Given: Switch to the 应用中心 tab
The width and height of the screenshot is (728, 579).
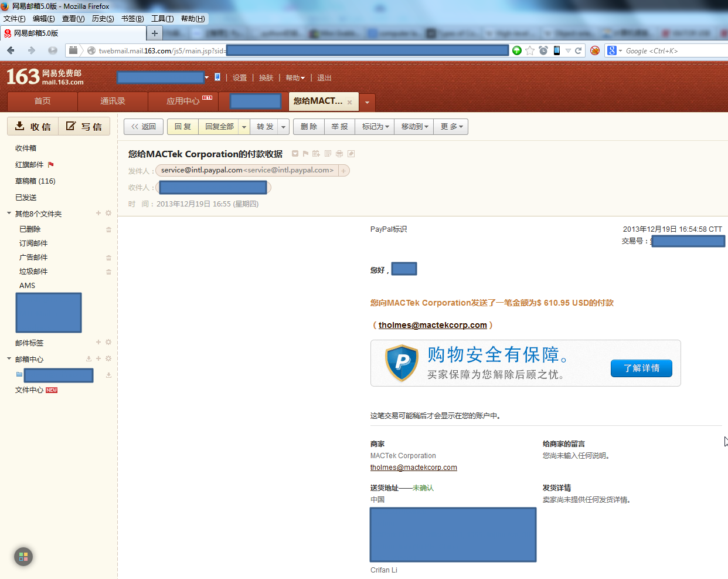Looking at the screenshot, I should point(183,101).
